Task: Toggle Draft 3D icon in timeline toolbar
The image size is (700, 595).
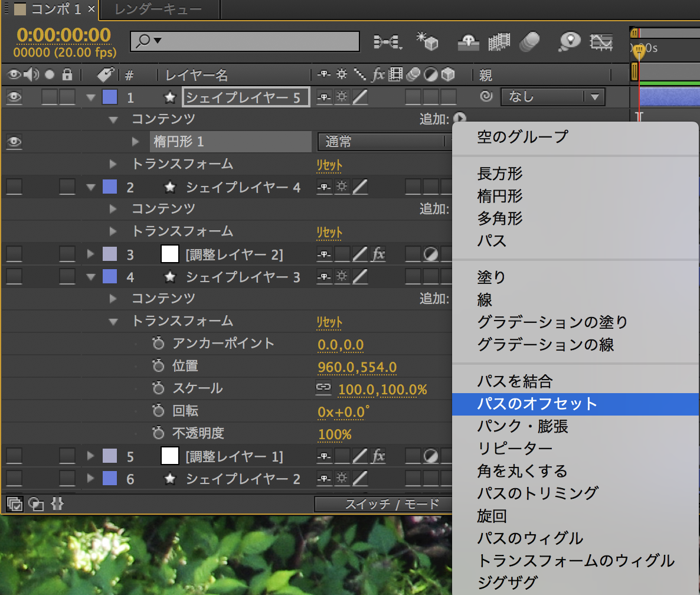Action: click(427, 41)
